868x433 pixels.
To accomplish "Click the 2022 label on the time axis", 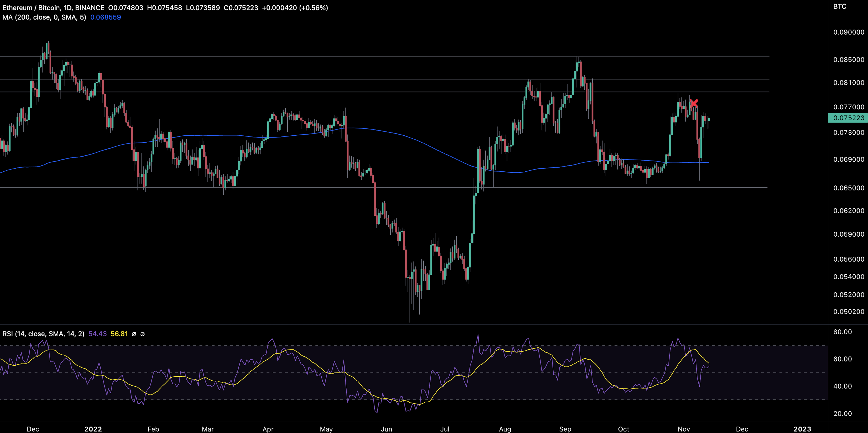I will [93, 429].
